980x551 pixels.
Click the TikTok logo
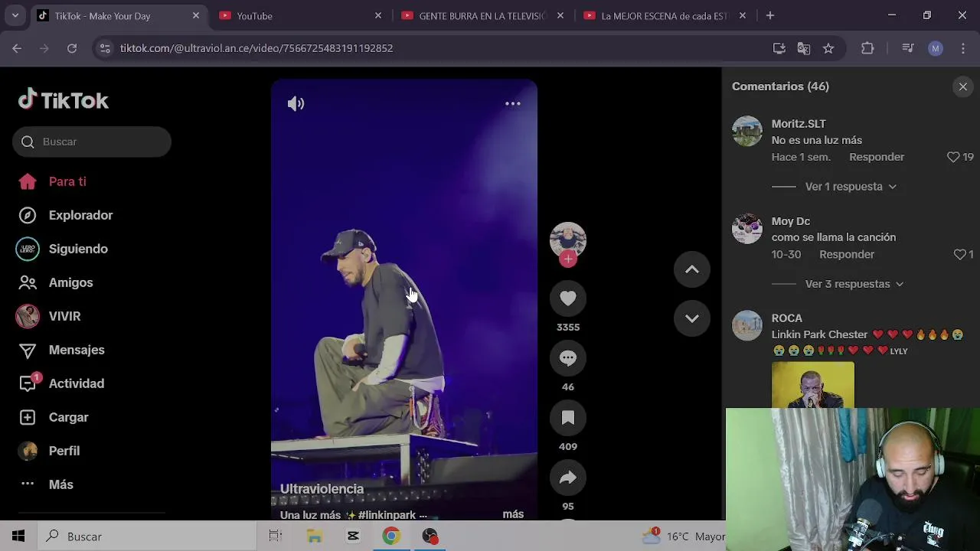64,100
